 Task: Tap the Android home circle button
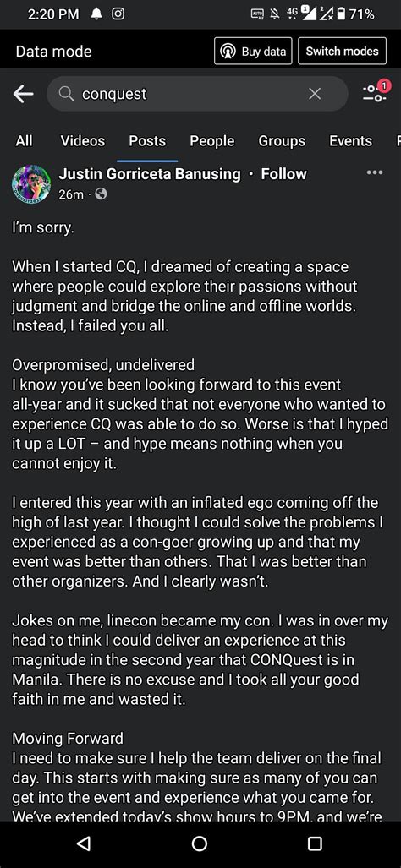tap(200, 843)
